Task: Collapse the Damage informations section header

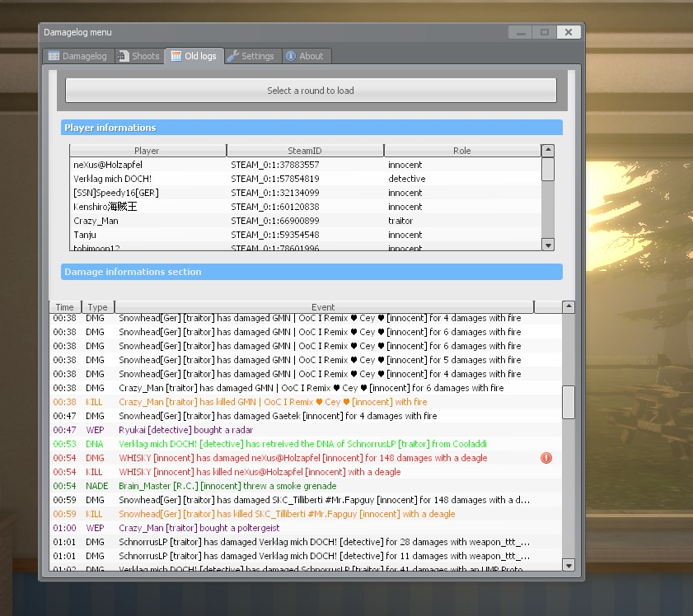Action: (311, 272)
